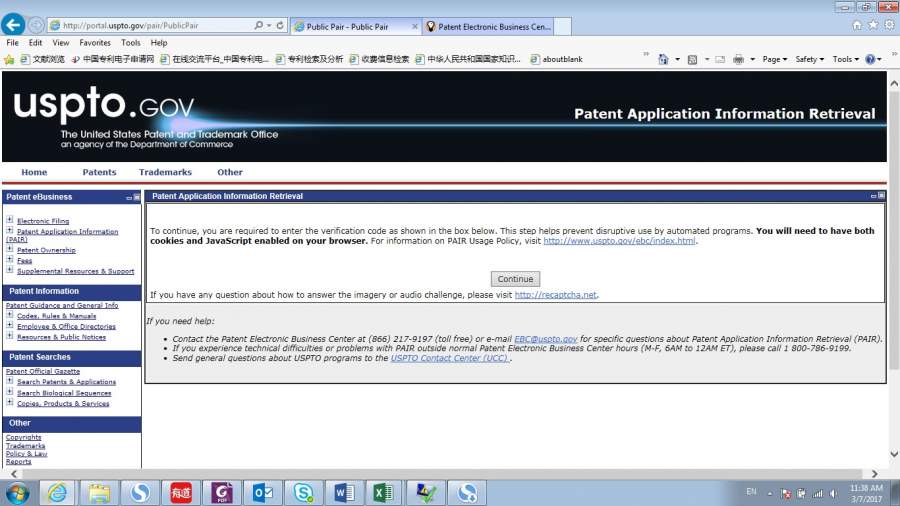Open the file explorer folder on taskbar
Viewport: 900px width, 506px height.
click(x=99, y=493)
